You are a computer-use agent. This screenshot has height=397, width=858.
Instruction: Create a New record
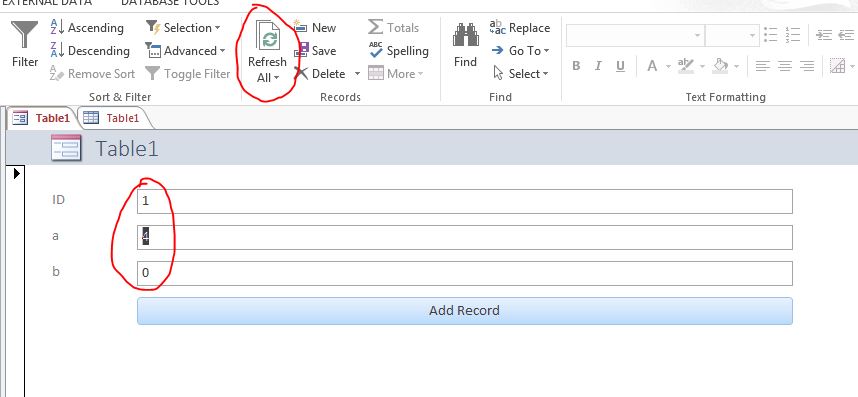[315, 27]
